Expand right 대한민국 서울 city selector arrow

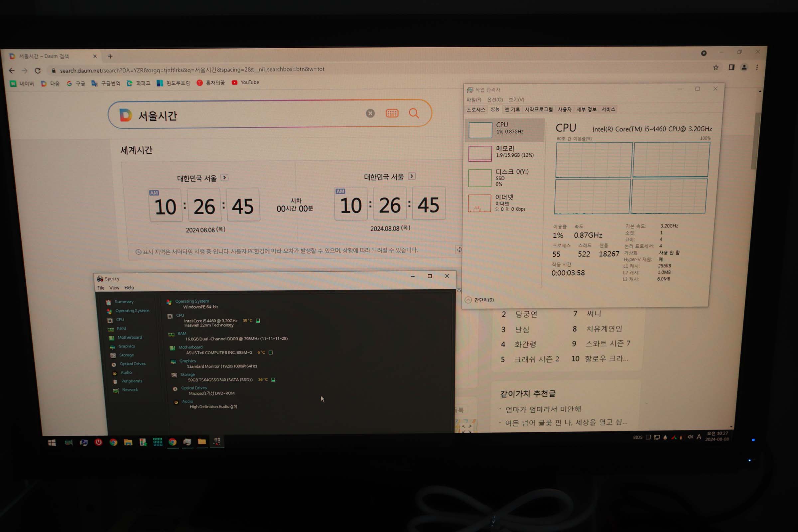click(x=412, y=176)
